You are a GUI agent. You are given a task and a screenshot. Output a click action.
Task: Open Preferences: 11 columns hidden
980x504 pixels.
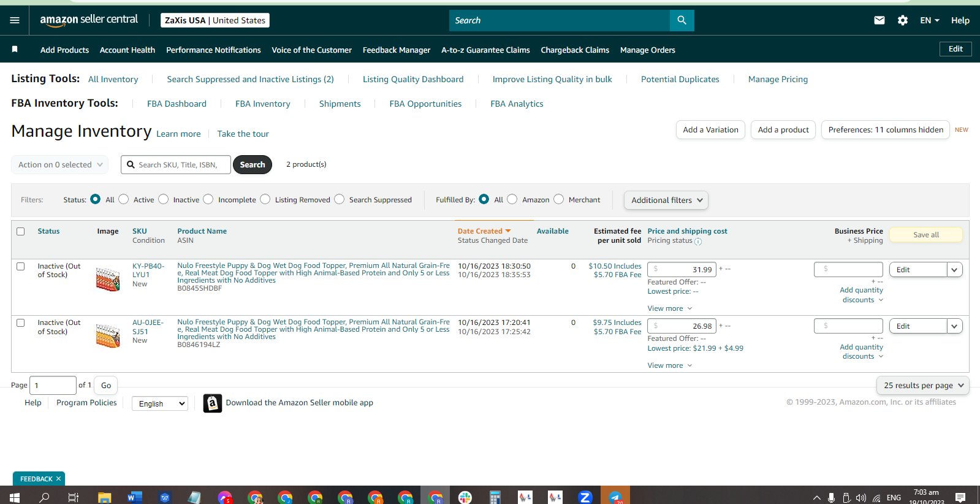pyautogui.click(x=886, y=129)
